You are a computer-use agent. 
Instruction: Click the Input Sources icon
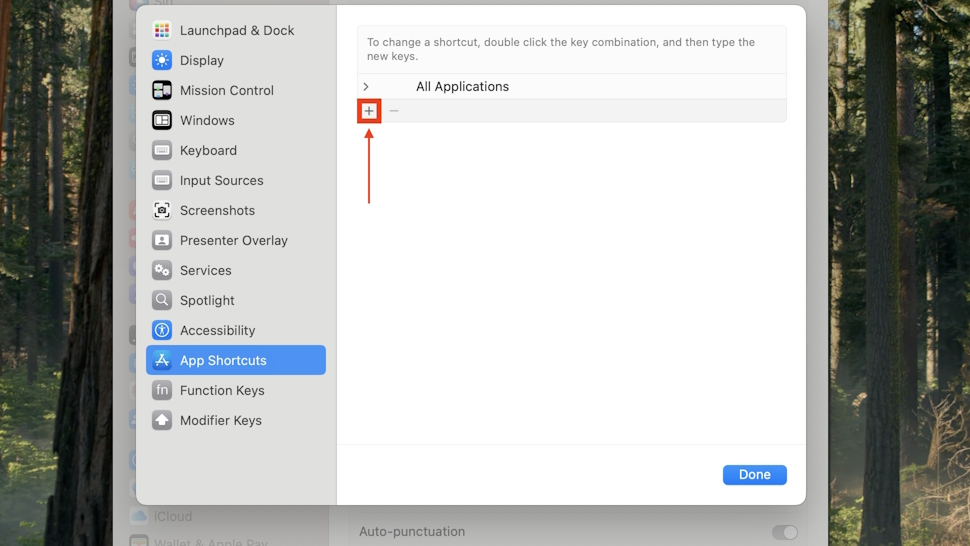[162, 180]
